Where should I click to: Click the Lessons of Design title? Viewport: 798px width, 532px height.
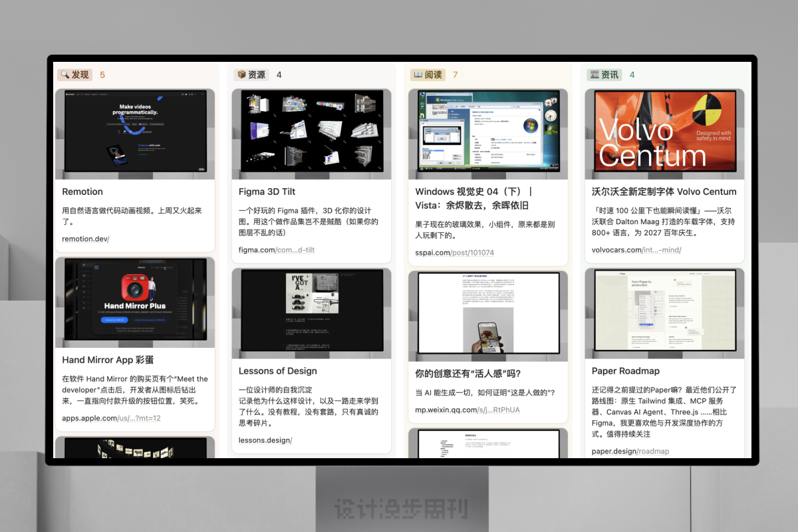tap(278, 371)
